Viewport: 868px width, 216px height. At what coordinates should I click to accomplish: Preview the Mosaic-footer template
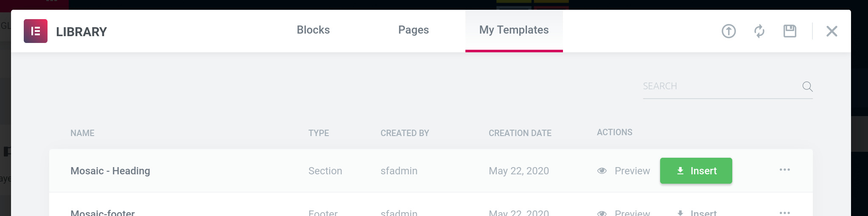632,213
